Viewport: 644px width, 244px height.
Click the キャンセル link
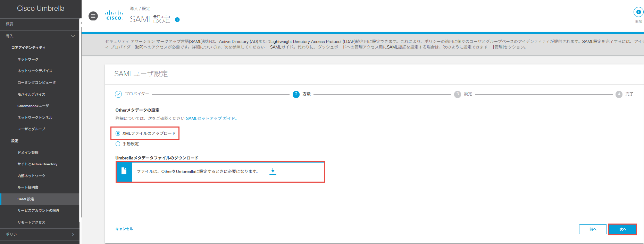[x=124, y=229]
